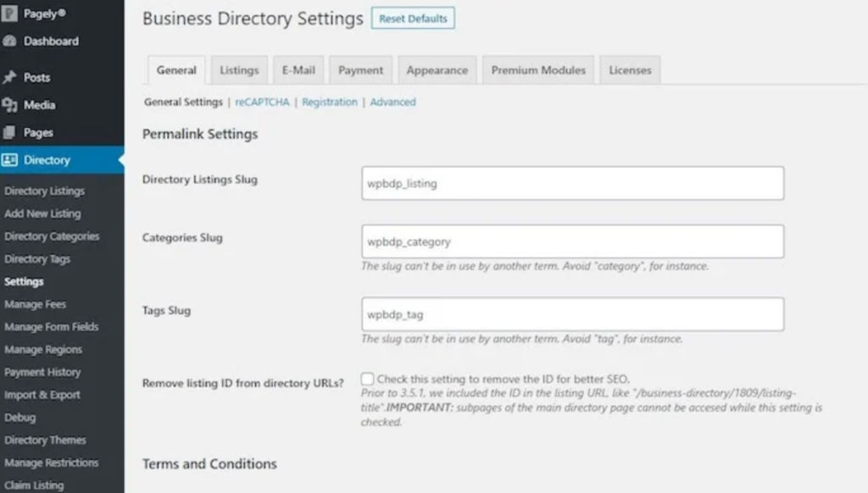Screen dimensions: 868x493
Task: Switch to the Listings tab
Action: [x=239, y=70]
